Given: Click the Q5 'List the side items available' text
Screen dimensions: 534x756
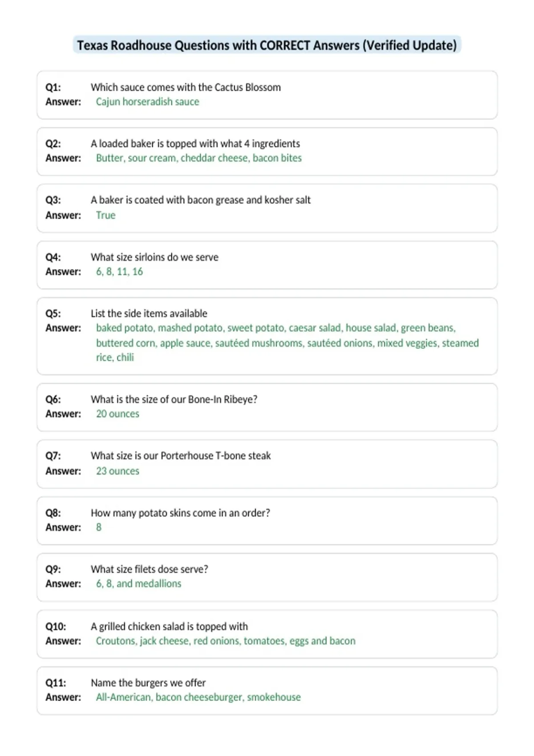Looking at the screenshot, I should 149,314.
